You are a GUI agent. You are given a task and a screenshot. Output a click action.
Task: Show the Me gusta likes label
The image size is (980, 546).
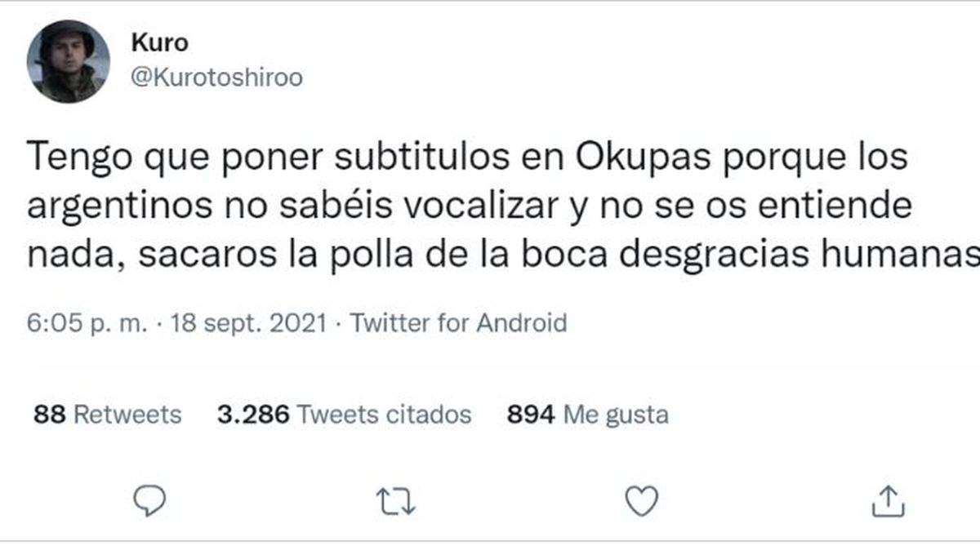[x=617, y=415]
